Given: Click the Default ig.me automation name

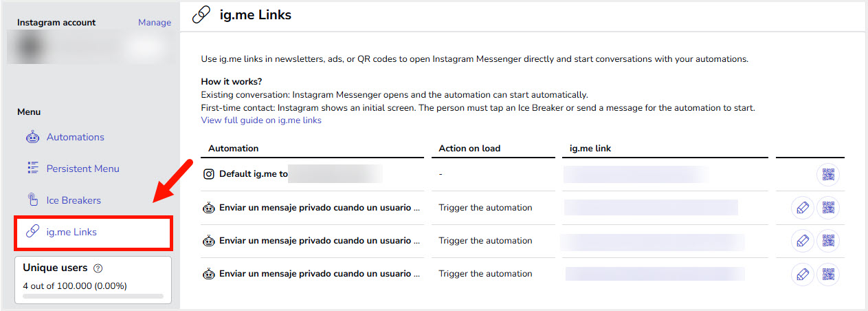Looking at the screenshot, I should pos(253,174).
